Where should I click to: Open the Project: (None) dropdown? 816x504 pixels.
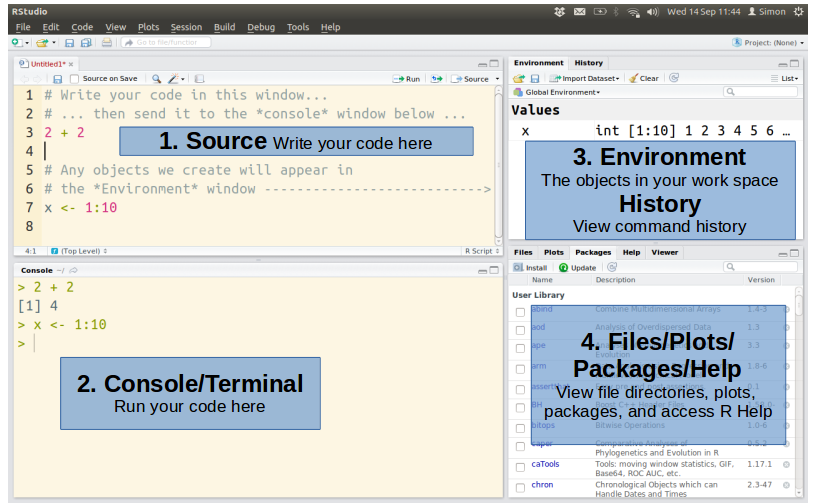[768, 43]
